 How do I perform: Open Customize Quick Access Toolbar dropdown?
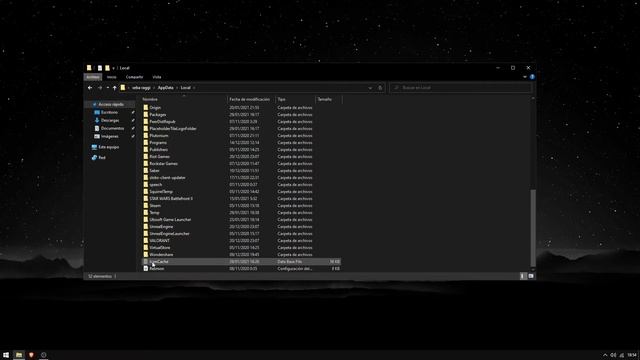click(113, 68)
